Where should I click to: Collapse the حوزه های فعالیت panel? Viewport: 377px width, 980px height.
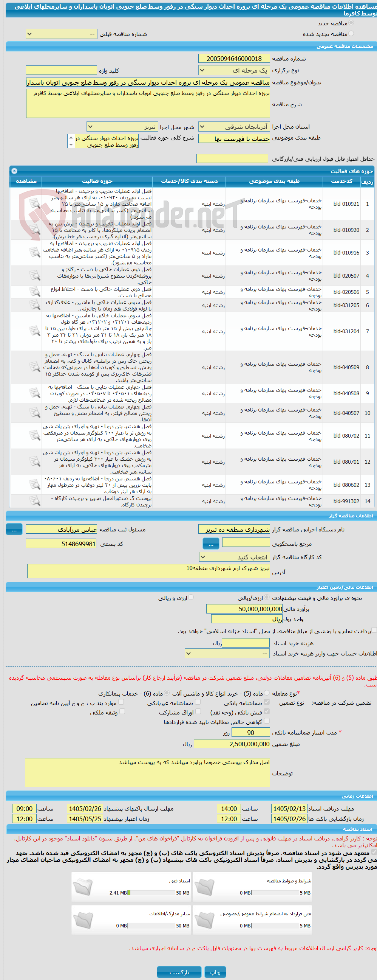tap(14, 171)
